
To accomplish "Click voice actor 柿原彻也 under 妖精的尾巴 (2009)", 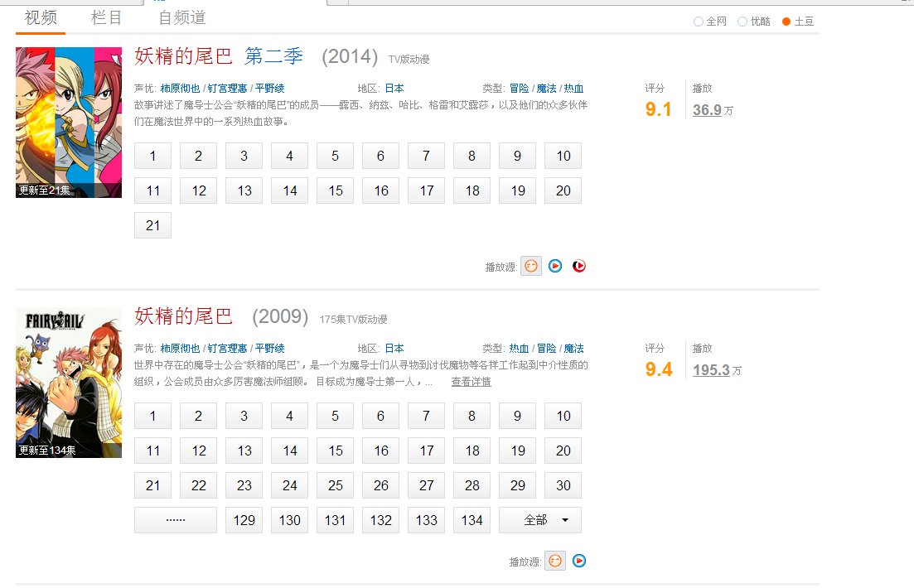I will click(180, 349).
